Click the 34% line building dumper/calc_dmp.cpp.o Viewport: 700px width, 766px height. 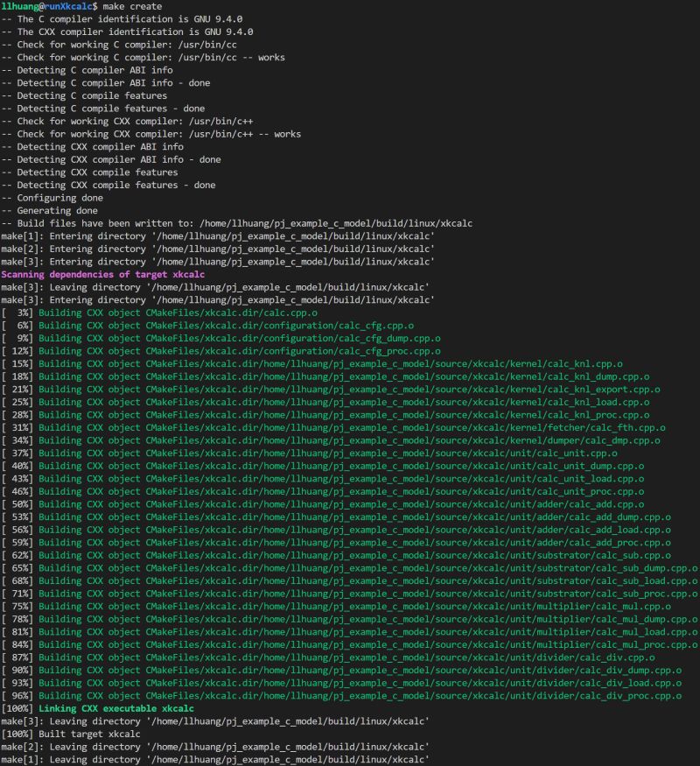click(331, 440)
